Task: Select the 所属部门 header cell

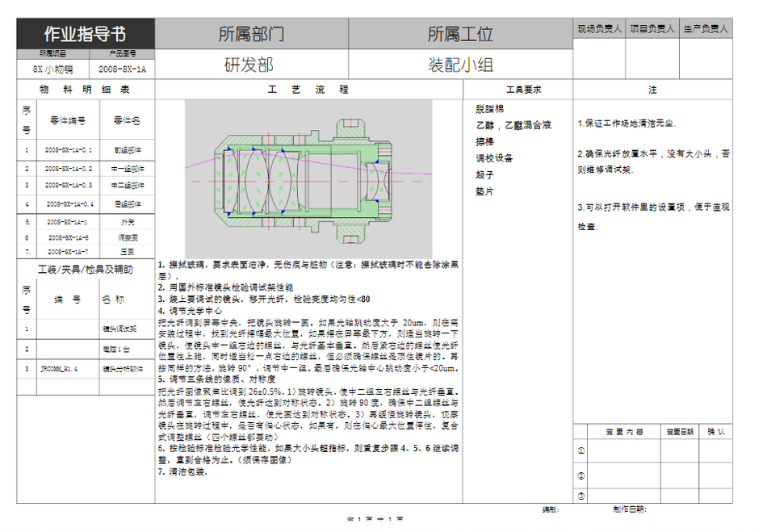Action: click(x=251, y=34)
